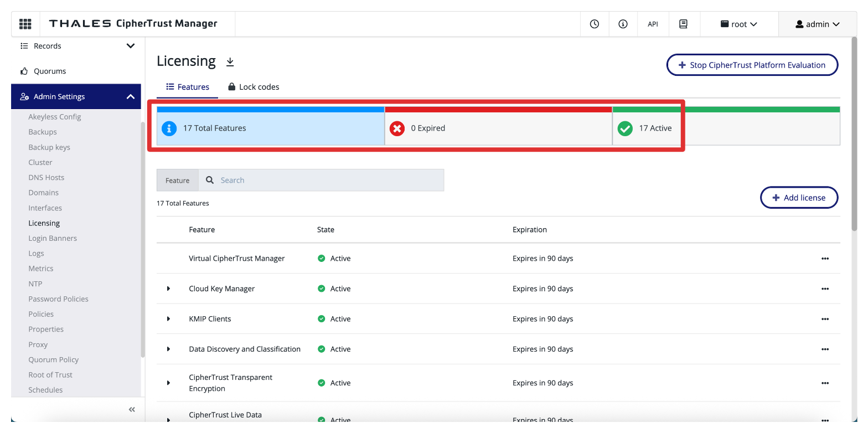Collapse the sidebar with double chevron

132,410
